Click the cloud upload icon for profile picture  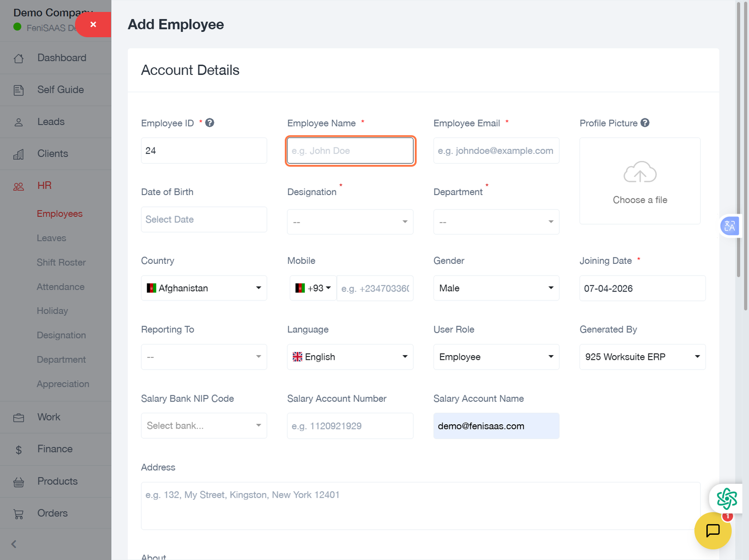pyautogui.click(x=639, y=172)
